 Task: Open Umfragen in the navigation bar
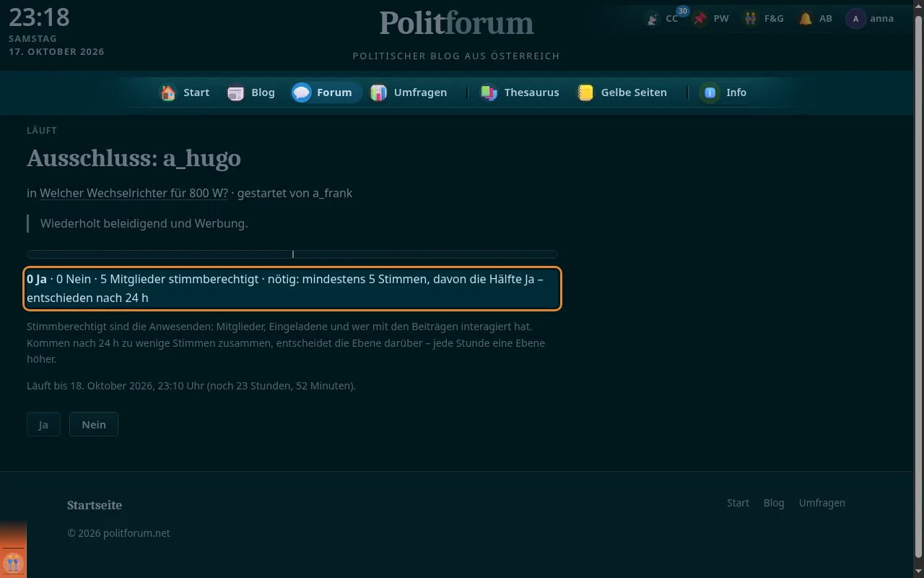point(409,92)
